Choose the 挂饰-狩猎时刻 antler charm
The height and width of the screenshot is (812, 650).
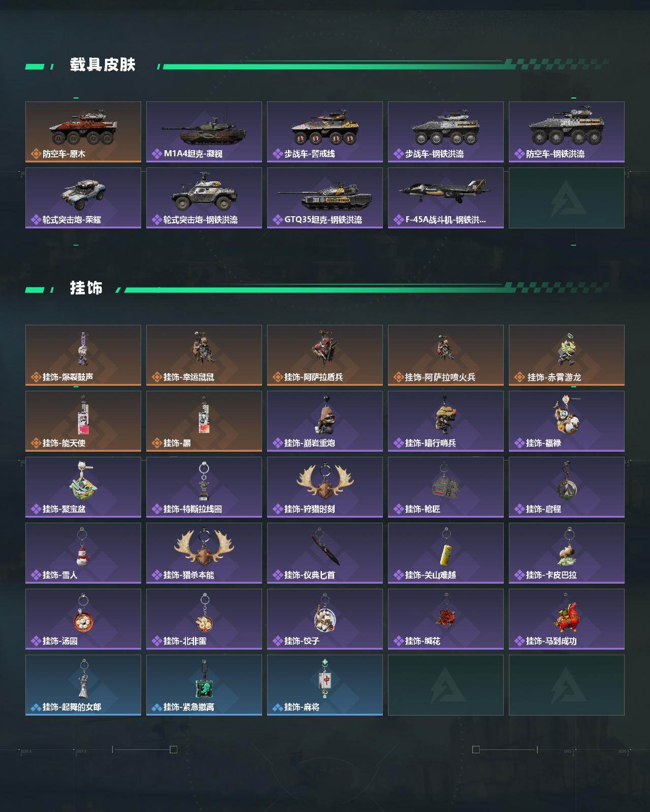325,487
